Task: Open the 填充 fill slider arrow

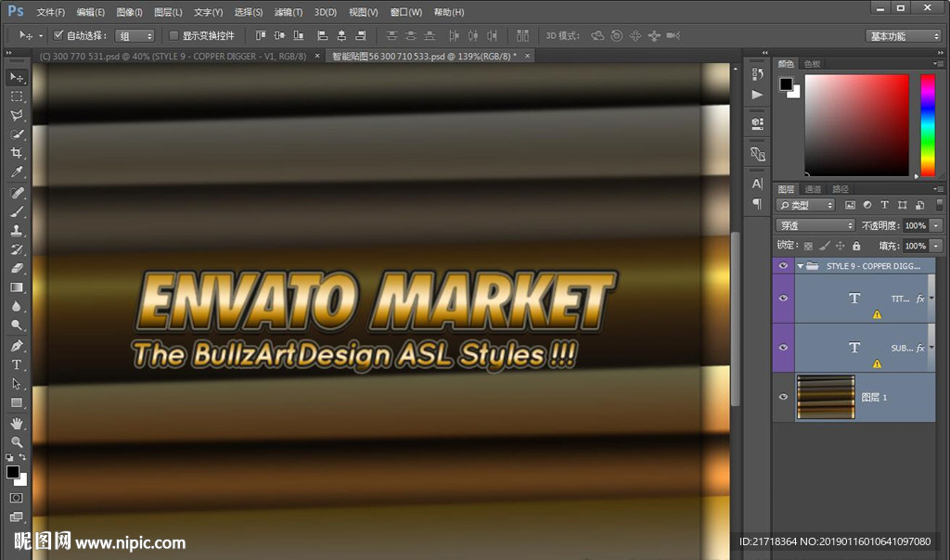Action: [x=936, y=246]
